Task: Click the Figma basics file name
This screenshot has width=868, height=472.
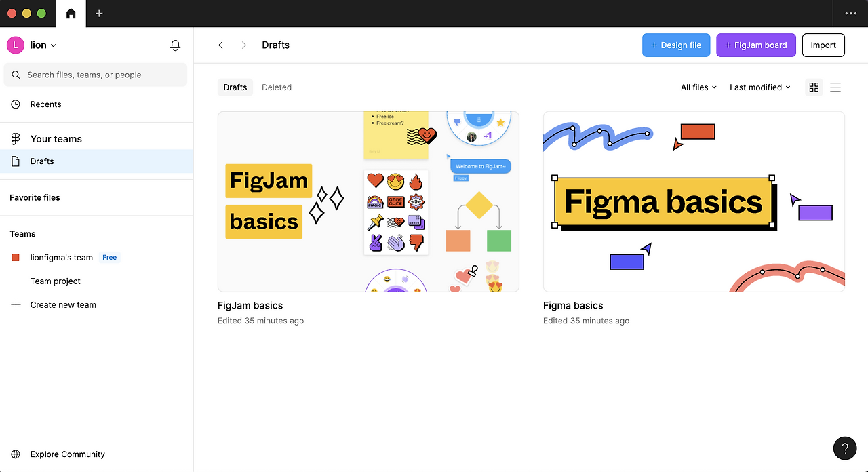Action: click(573, 306)
